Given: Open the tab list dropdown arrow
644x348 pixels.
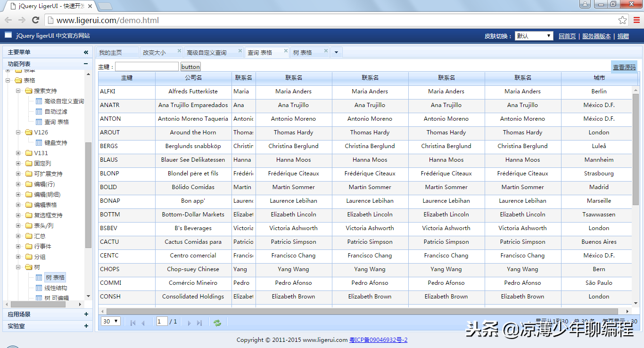Looking at the screenshot, I should [336, 52].
